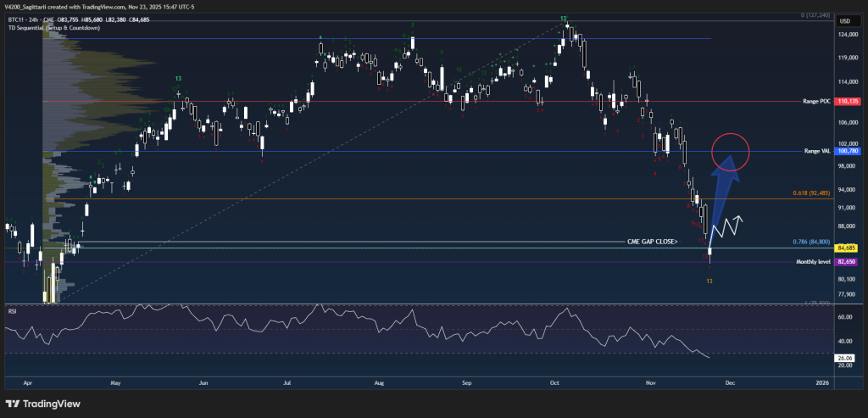Screen dimensions: 868x418
Task: Select the CME GAP CLOSE text annotation
Action: 653,242
